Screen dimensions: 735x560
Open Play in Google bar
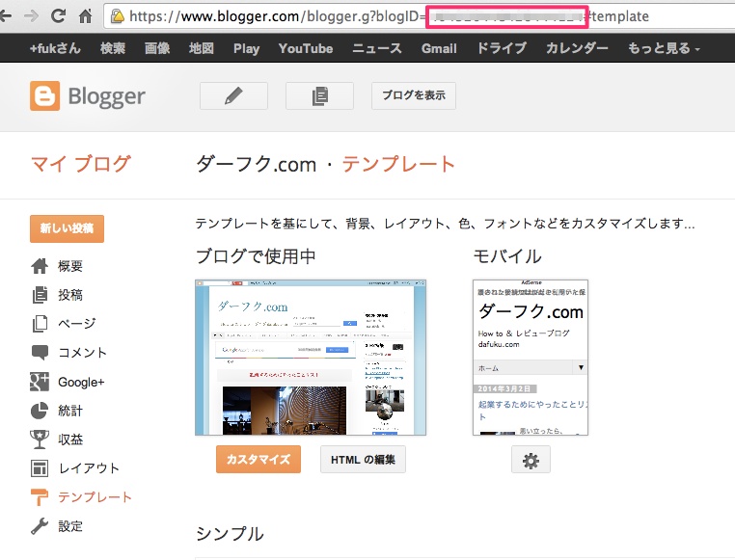tap(247, 48)
